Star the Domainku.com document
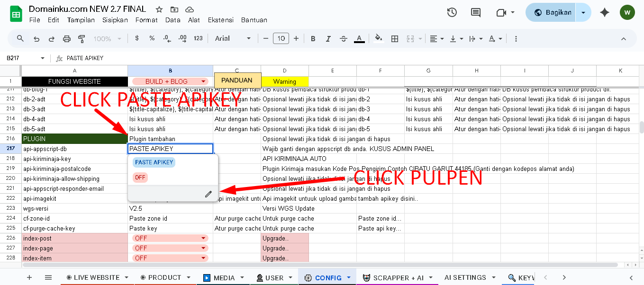The width and height of the screenshot is (644, 285). pos(159,9)
